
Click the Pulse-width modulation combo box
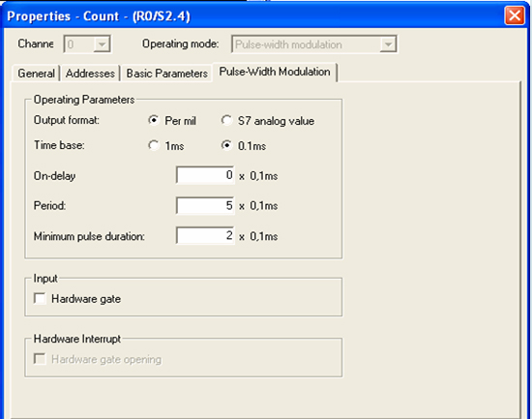(314, 45)
